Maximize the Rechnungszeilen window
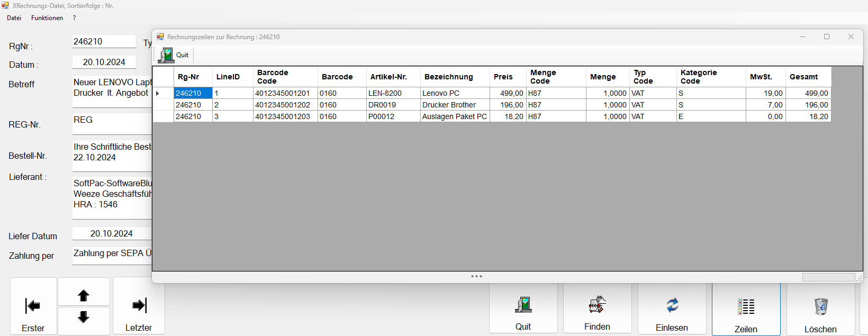 (x=827, y=37)
